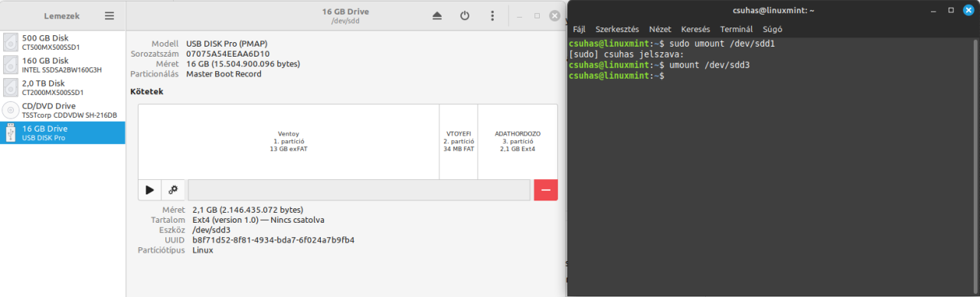Open the Keresés menu in Terminal

tap(695, 29)
